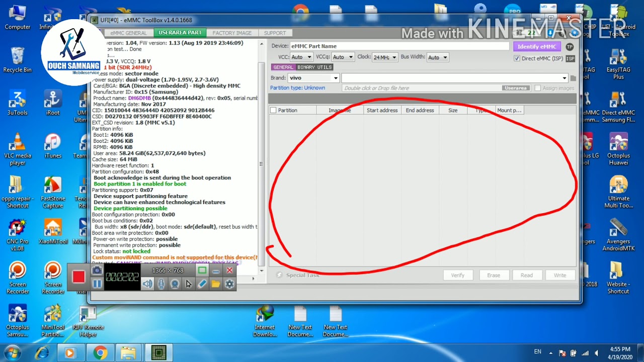Image resolution: width=644 pixels, height=362 pixels.
Task: Open the Avengers AndroidMTK desktop icon
Action: 618,234
